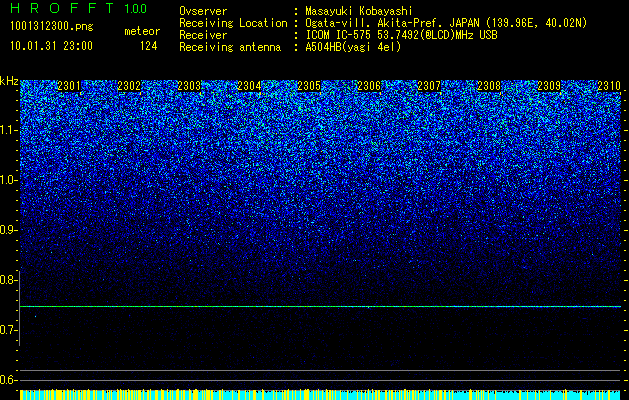Click the kHz axis unit label
629x400 pixels.
pos(9,81)
